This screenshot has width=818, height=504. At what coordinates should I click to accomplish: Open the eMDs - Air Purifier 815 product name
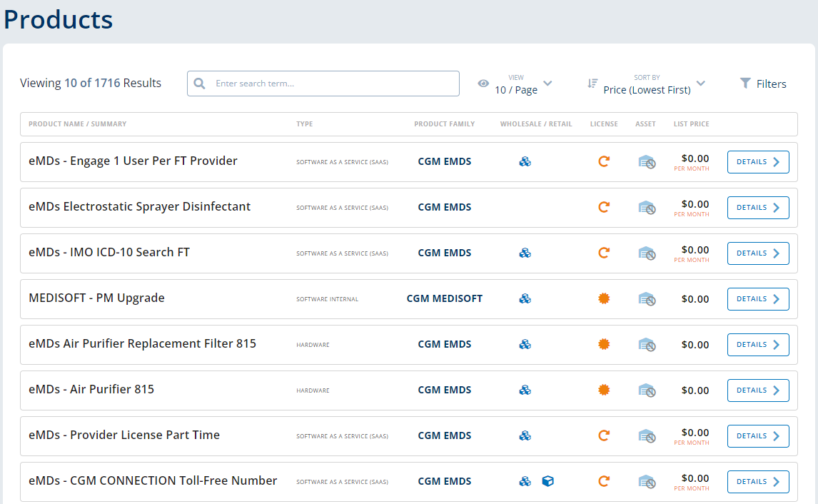91,390
